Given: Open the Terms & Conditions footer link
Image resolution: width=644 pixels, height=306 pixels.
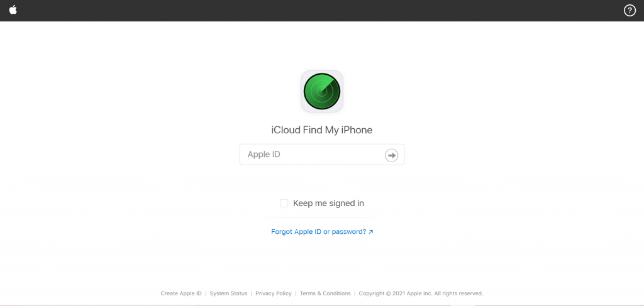Looking at the screenshot, I should tap(325, 293).
